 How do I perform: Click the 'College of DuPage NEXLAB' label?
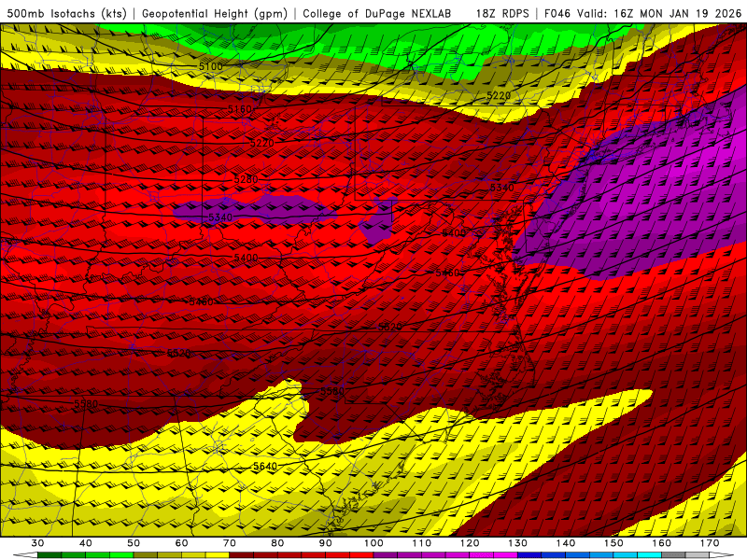pyautogui.click(x=377, y=14)
